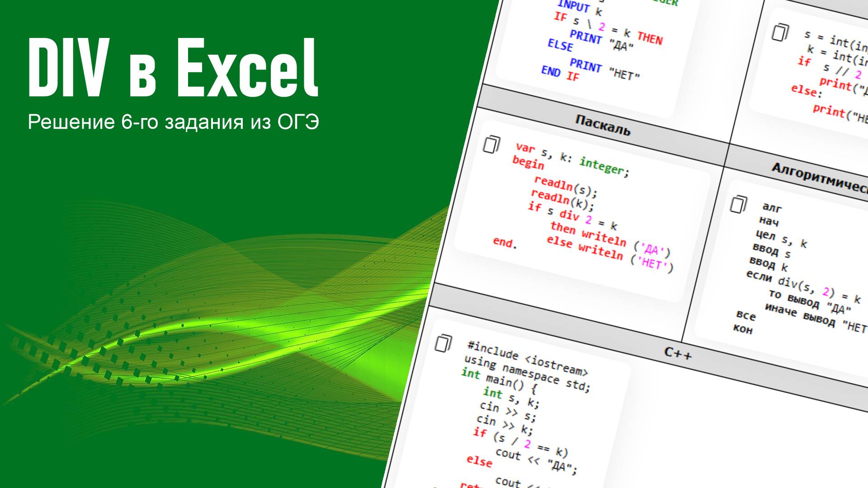
Task: Click the 'DIV в Excel' title
Action: [x=173, y=68]
